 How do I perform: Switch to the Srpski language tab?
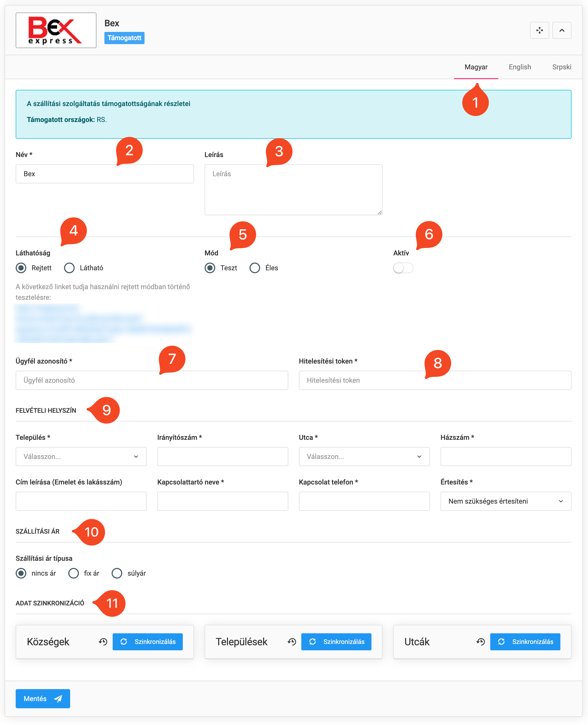tap(561, 67)
